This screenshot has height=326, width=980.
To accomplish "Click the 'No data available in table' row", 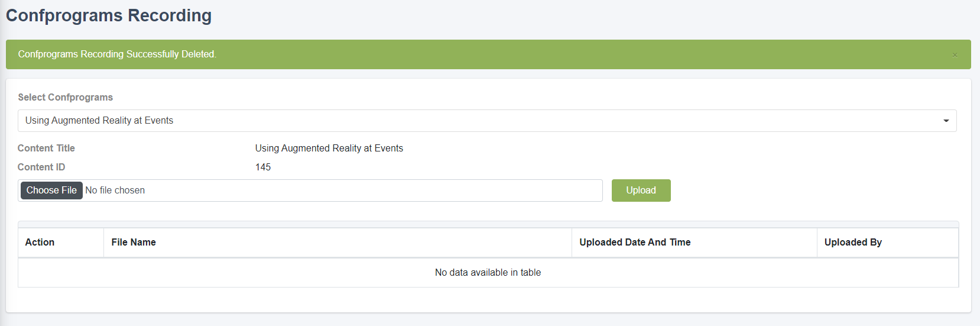I will [x=488, y=273].
